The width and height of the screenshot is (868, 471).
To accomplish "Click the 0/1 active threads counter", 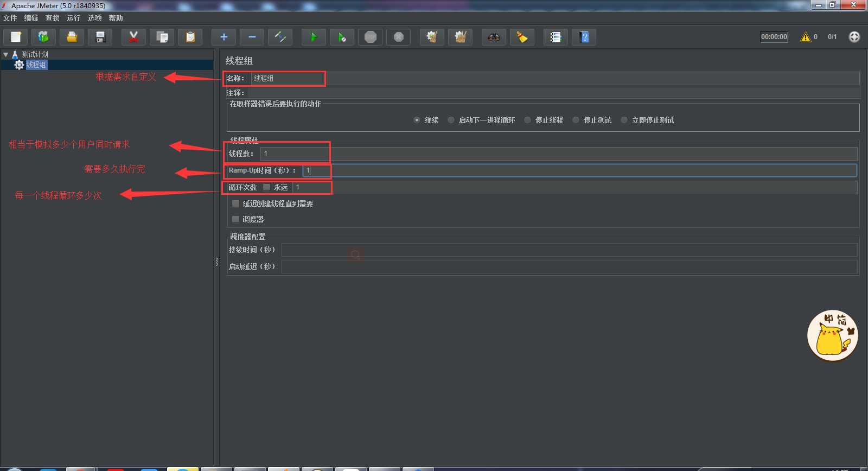I will (x=832, y=37).
